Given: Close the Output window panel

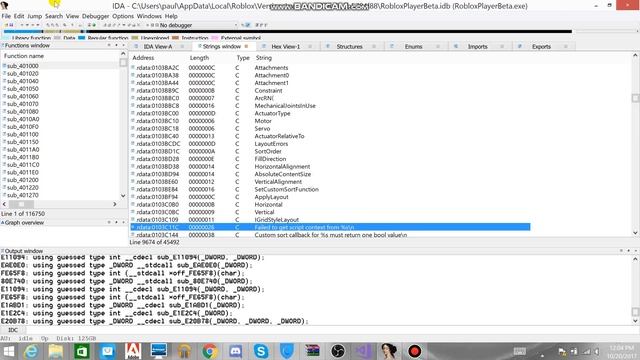Looking at the screenshot, I should pyautogui.click(x=636, y=251).
